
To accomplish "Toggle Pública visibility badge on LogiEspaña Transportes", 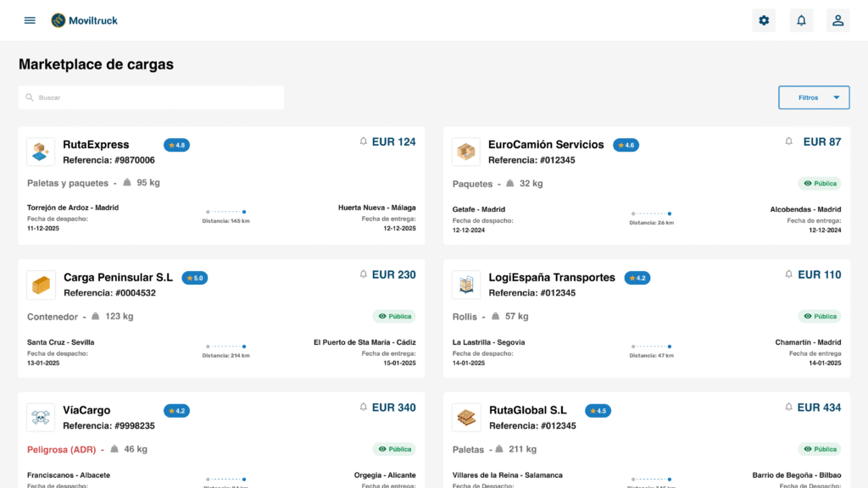I will pyautogui.click(x=820, y=316).
